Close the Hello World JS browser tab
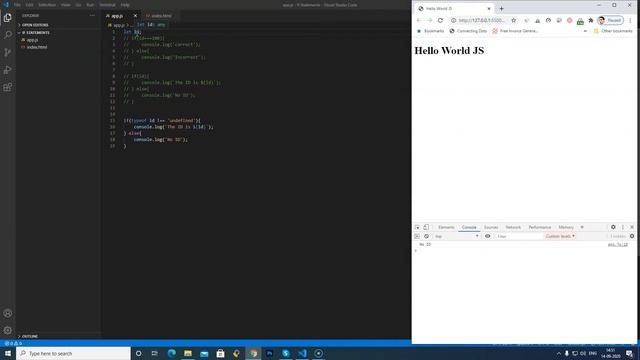The width and height of the screenshot is (640, 360). (489, 9)
